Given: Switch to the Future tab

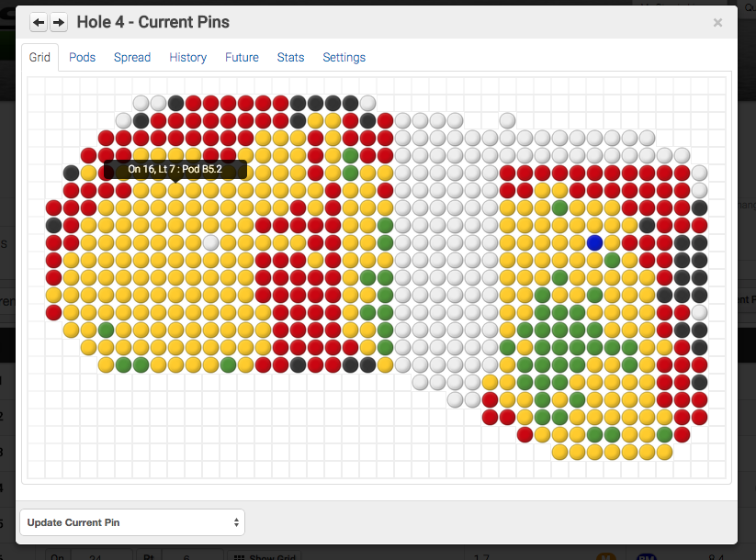Looking at the screenshot, I should (242, 57).
